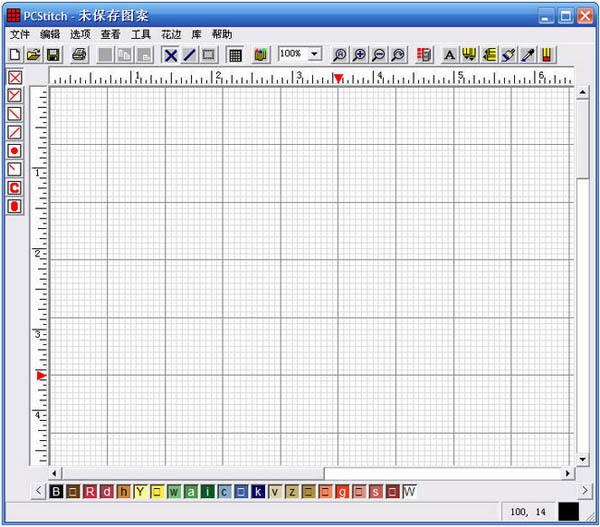The height and width of the screenshot is (527, 600).
Task: Select the orange h floss swatch
Action: (124, 492)
